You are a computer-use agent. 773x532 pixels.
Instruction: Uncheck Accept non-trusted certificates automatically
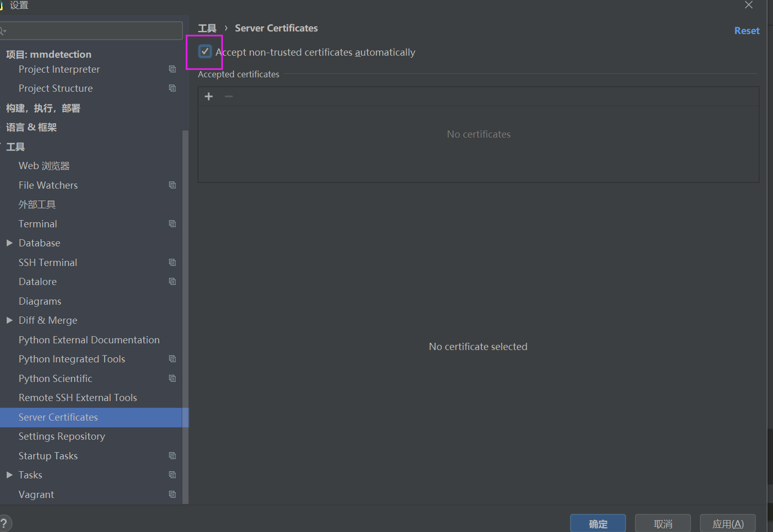click(205, 51)
